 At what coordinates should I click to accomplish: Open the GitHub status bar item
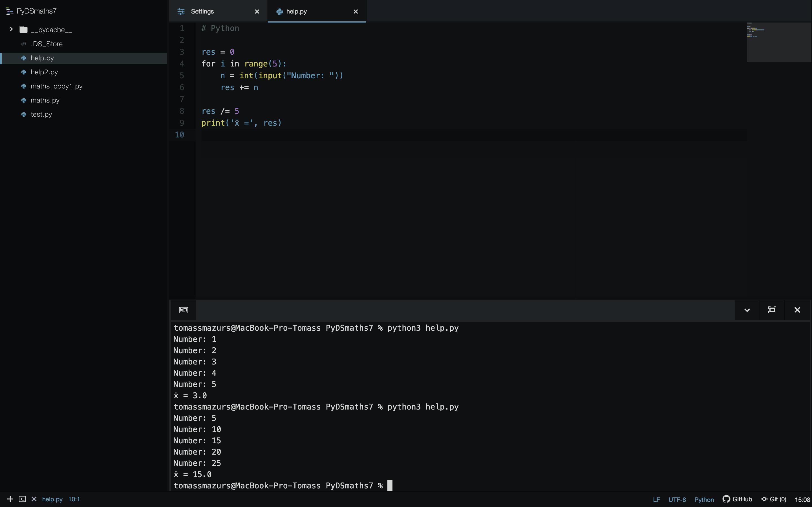point(738,499)
